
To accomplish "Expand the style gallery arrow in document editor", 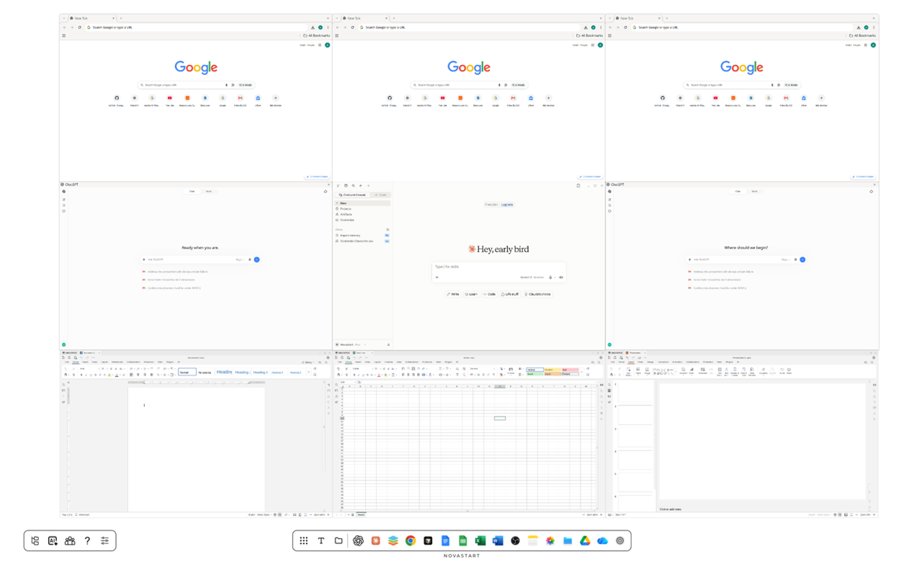I will 308,372.
